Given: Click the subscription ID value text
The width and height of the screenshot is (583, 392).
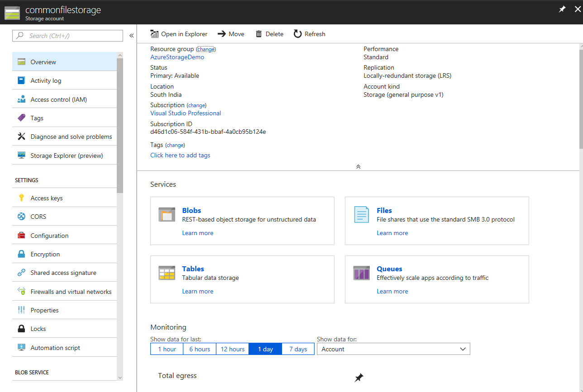Looking at the screenshot, I should click(208, 132).
